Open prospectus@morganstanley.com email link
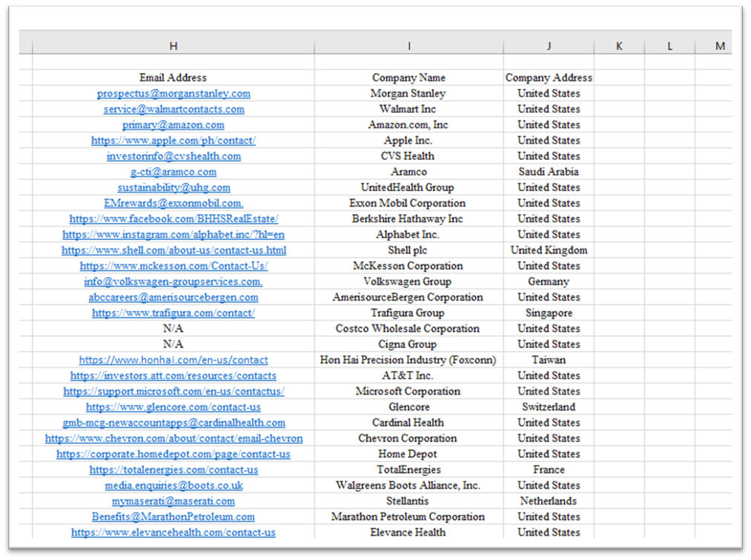Screen dimensions: 751x560 (x=173, y=93)
